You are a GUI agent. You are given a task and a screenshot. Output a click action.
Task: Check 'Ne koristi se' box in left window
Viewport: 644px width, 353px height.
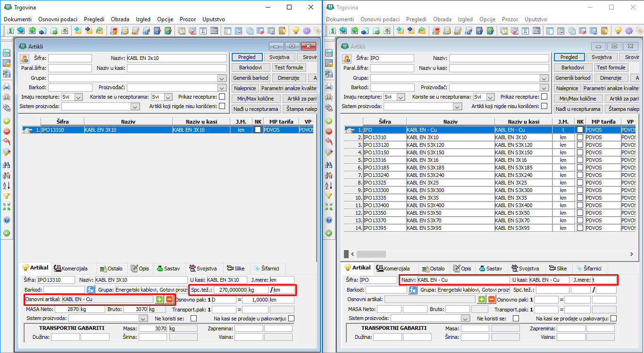[193, 319]
